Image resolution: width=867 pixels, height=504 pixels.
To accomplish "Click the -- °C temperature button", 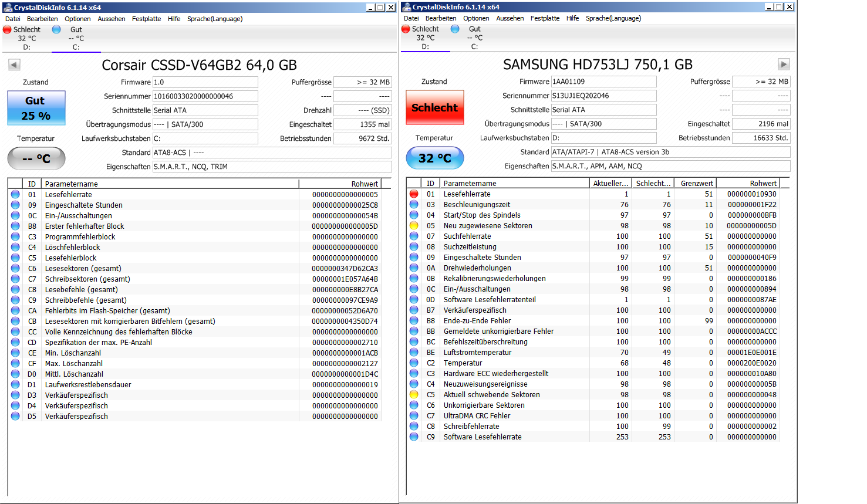I will tap(36, 158).
